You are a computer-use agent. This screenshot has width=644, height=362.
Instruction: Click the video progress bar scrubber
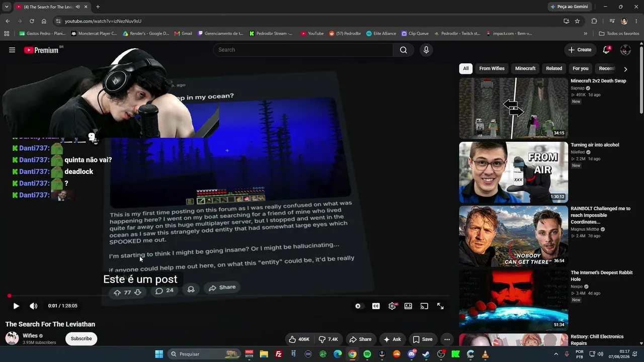point(9,296)
